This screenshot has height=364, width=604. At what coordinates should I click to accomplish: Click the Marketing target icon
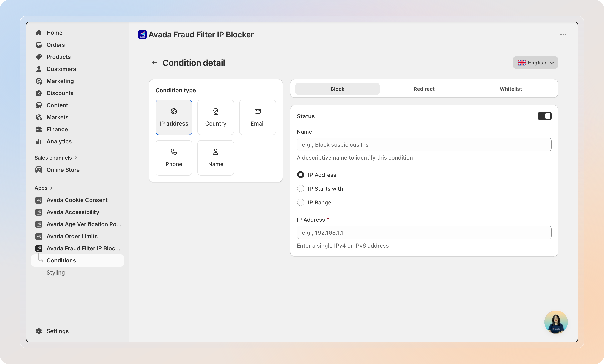pyautogui.click(x=39, y=81)
